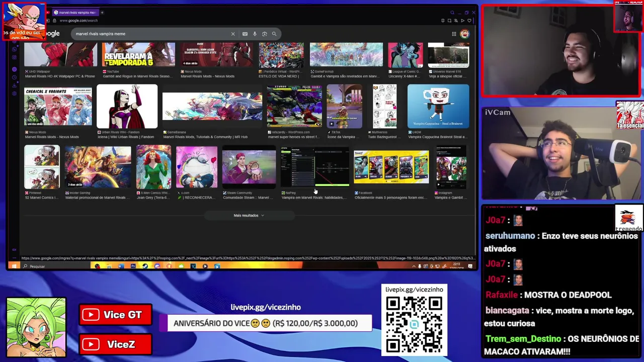This screenshot has width=644, height=362.
Task: Start voice search with microphone icon
Action: (255, 34)
